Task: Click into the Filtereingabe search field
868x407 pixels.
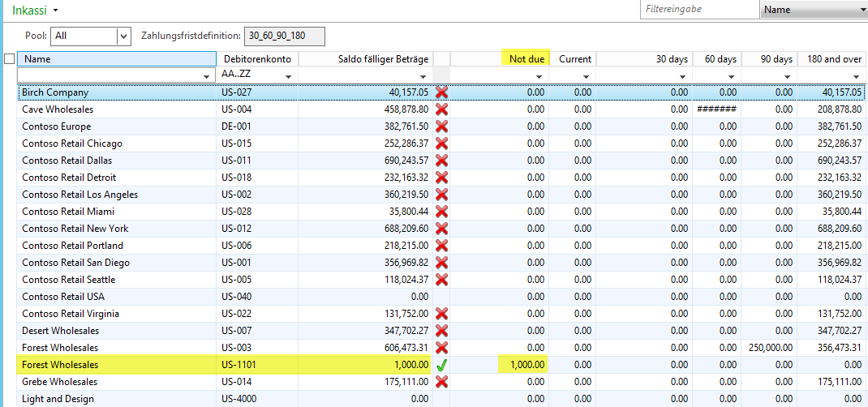Action: [x=698, y=10]
